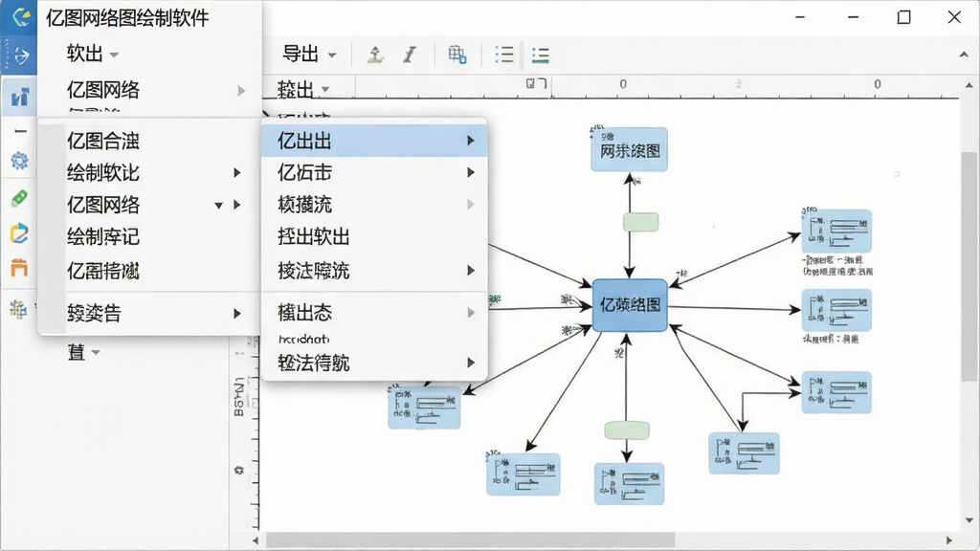
Task: Click the green box below the central node
Action: pyautogui.click(x=627, y=430)
